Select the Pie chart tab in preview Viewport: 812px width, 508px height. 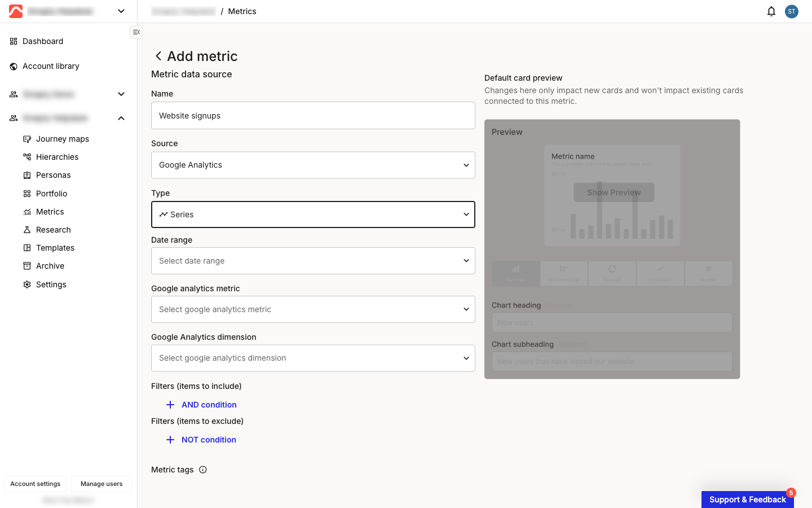[x=612, y=273]
